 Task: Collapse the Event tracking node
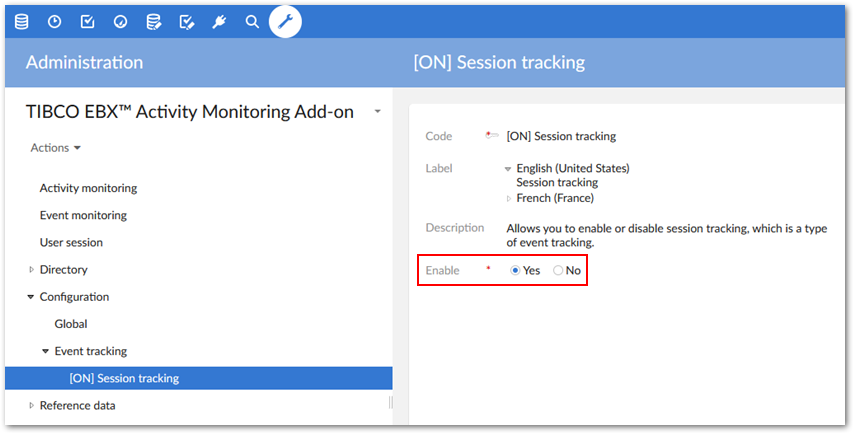(x=46, y=351)
